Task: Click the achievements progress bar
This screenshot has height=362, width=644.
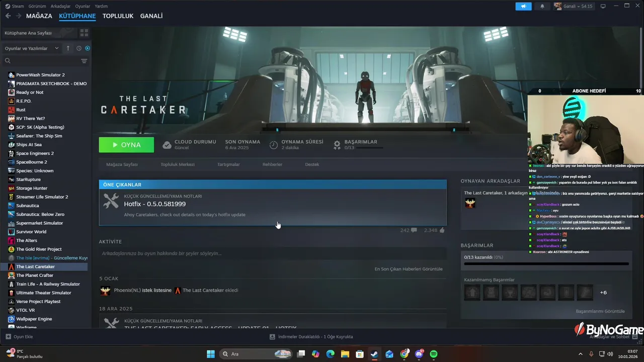Action: point(546,263)
